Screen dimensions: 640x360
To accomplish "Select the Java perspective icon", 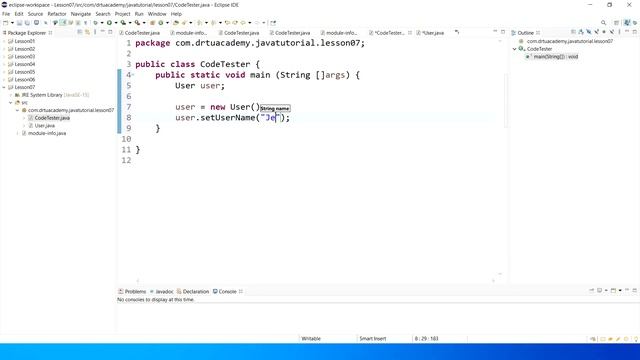I will click(x=627, y=23).
